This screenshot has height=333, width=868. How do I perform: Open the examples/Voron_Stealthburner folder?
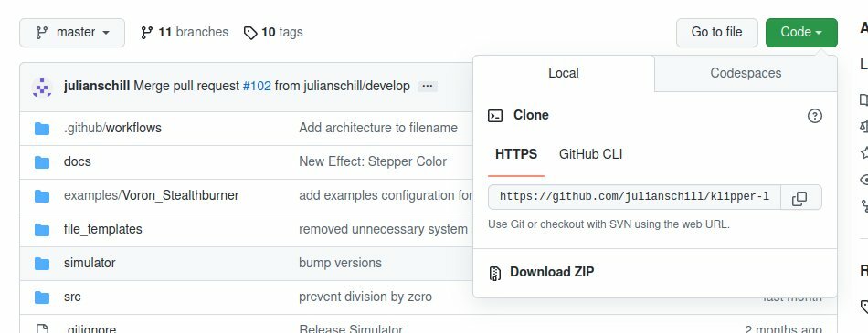point(151,196)
